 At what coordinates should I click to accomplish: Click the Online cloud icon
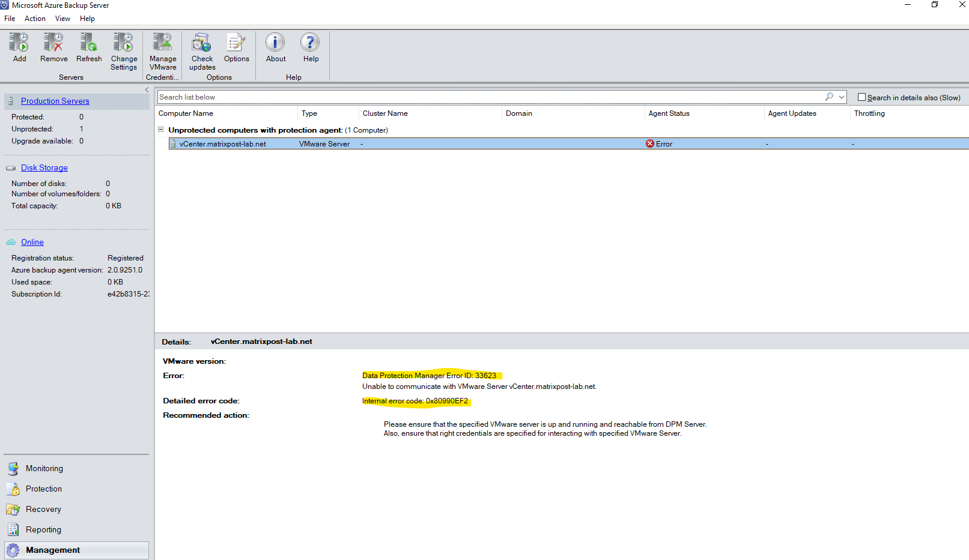point(11,242)
